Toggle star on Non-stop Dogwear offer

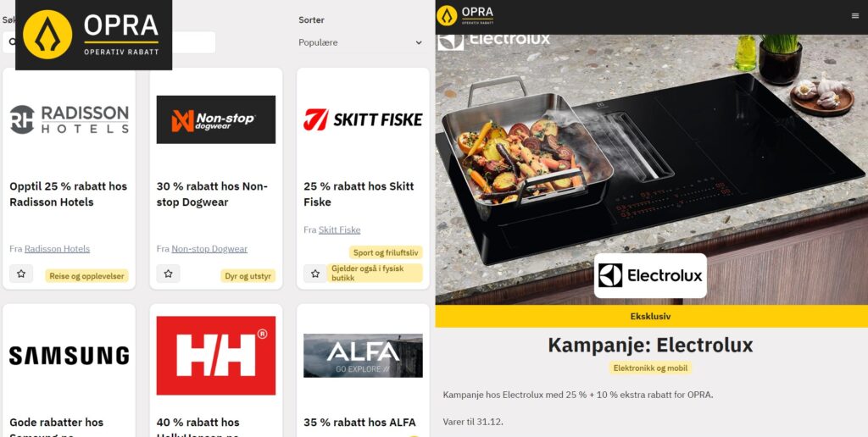(169, 274)
